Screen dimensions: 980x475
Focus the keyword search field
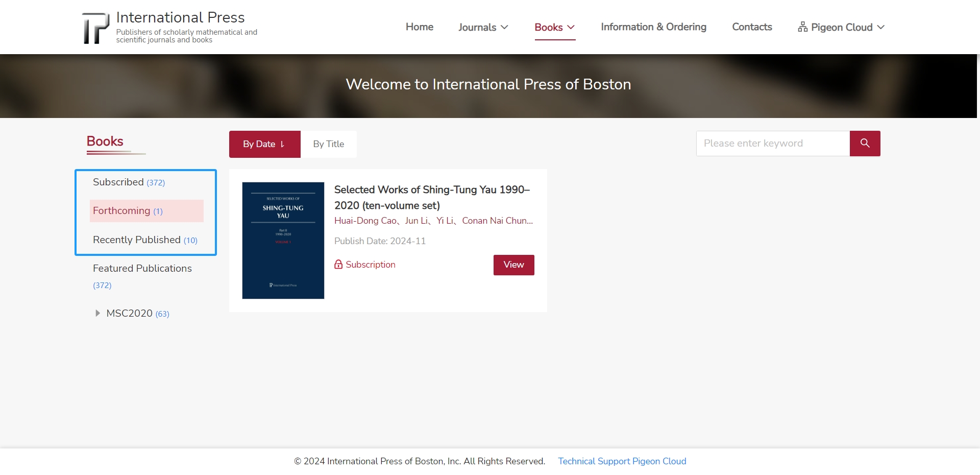pos(773,144)
